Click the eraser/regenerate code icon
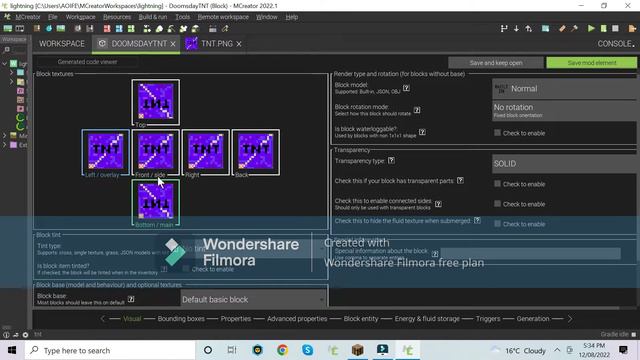This screenshot has height=360, width=640. pyautogui.click(x=562, y=29)
